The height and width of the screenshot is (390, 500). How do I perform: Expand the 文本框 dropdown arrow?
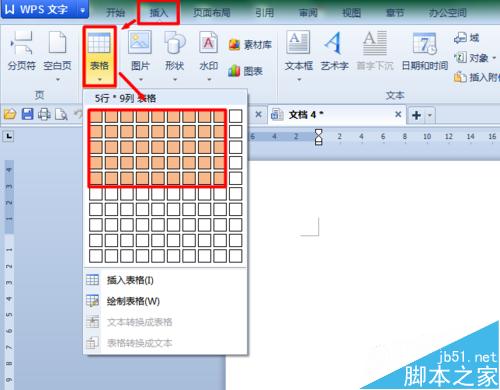coord(299,80)
